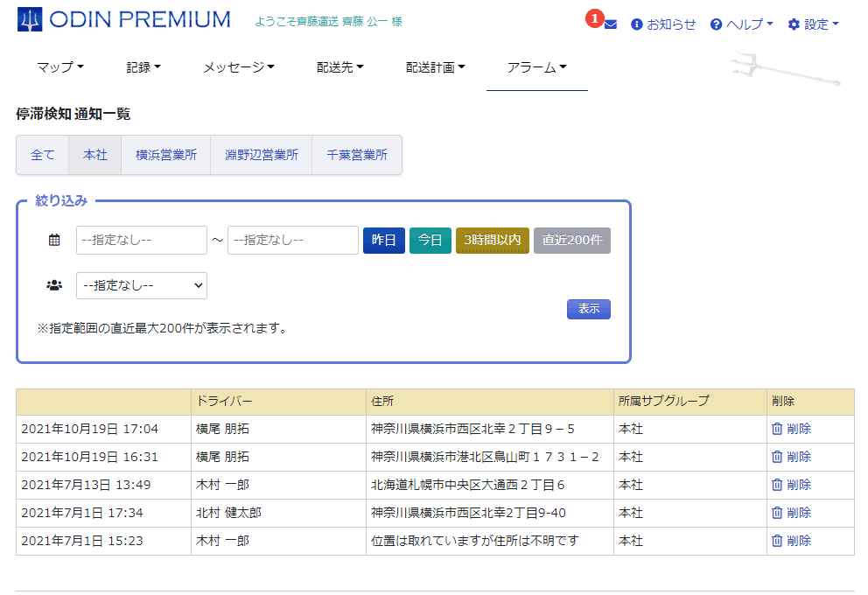Open the 配送計画 menu

pyautogui.click(x=435, y=67)
